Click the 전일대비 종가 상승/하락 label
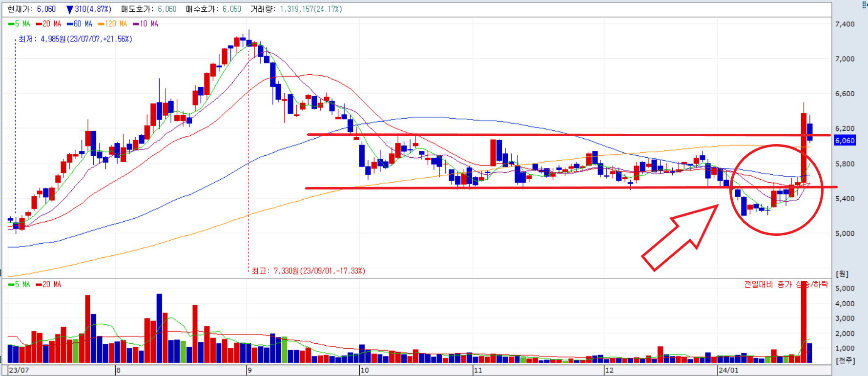The image size is (868, 376). pos(786,284)
